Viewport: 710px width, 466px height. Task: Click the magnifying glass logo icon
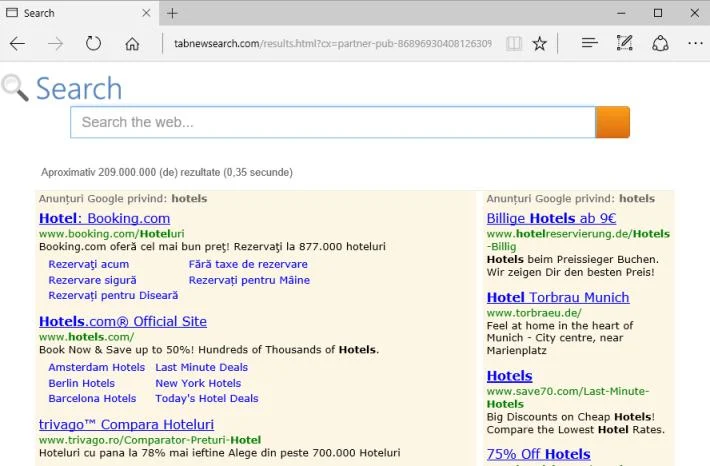[x=15, y=88]
